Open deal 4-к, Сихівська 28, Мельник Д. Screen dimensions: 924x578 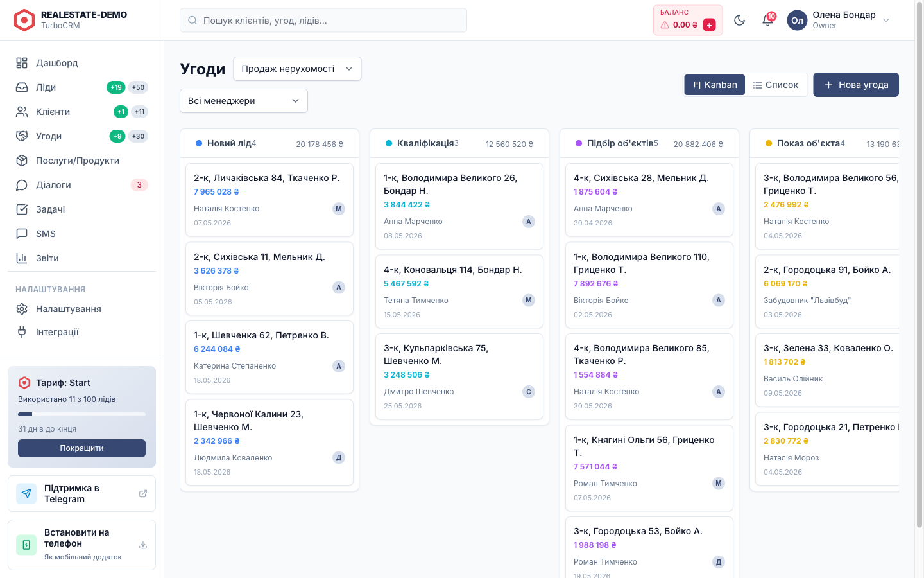tap(649, 200)
